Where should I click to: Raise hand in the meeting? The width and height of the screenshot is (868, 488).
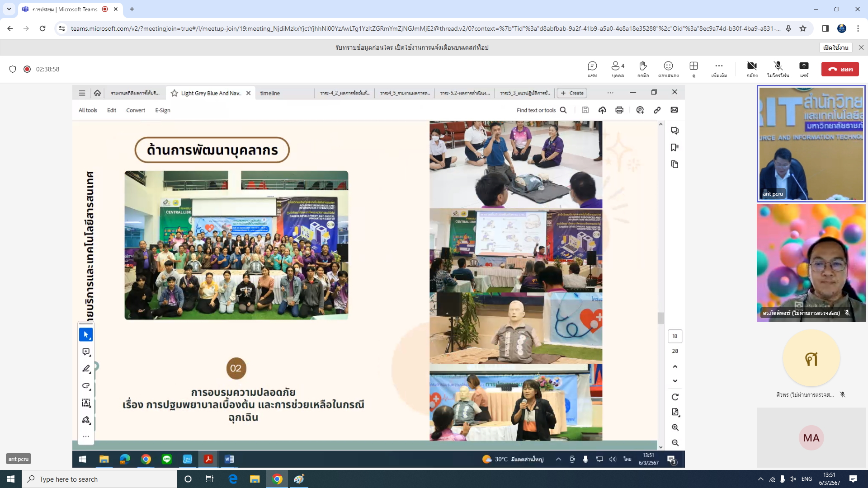click(x=643, y=69)
